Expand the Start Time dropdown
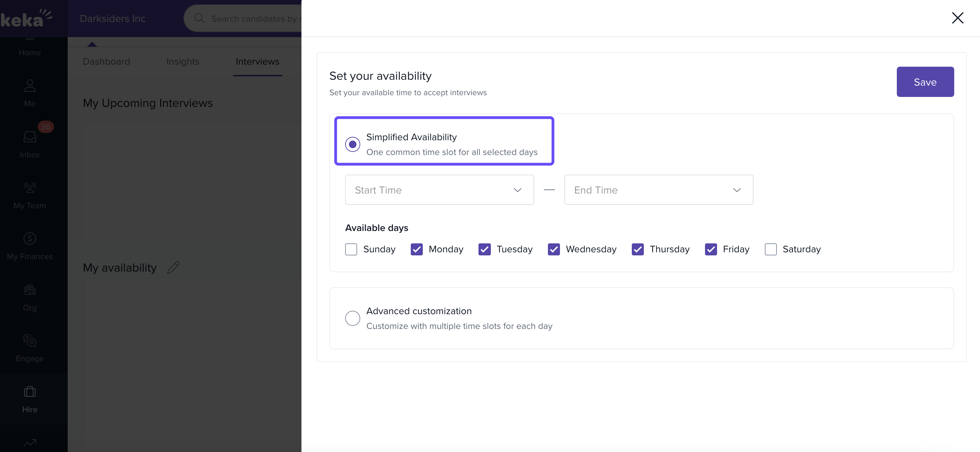 click(x=439, y=190)
